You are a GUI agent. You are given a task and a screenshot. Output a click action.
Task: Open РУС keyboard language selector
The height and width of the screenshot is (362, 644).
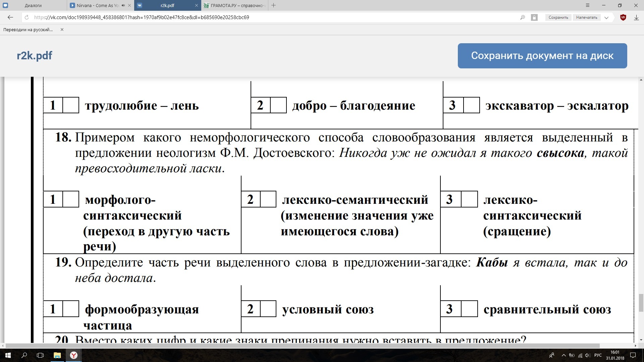tap(598, 355)
